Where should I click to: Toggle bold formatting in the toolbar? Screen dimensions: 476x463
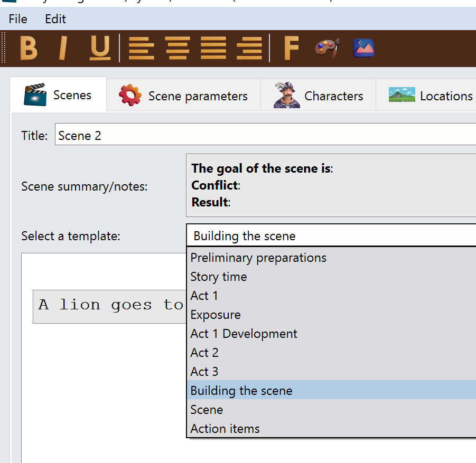(x=29, y=49)
